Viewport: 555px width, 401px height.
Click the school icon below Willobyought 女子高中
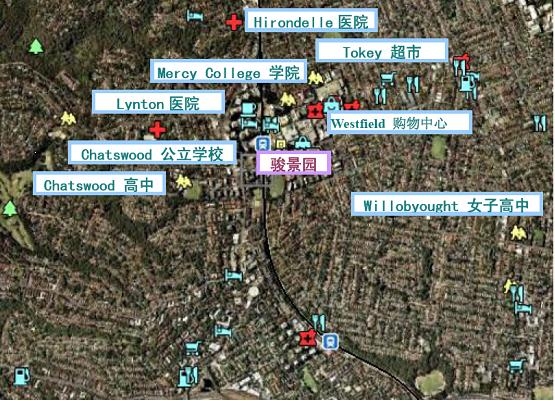[x=518, y=233]
